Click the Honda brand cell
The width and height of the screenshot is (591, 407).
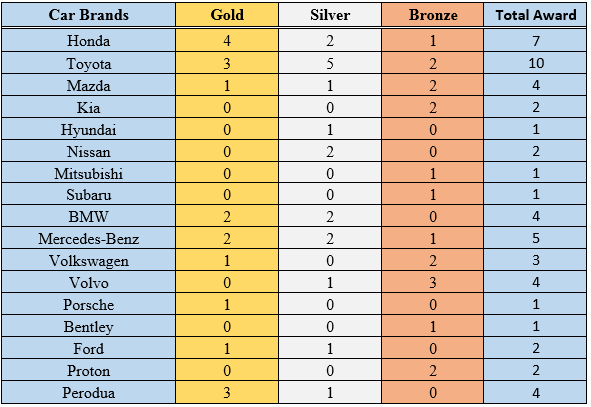[x=89, y=40]
